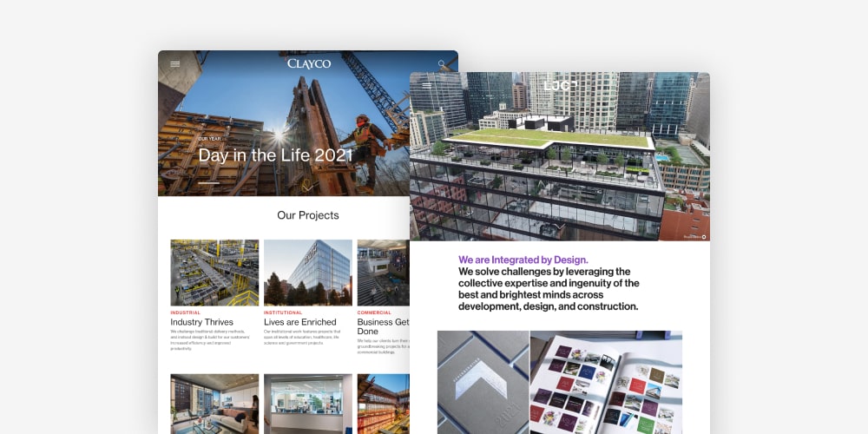Open the Commercial staircase project thumbnail
This screenshot has height=434, width=868.
click(383, 273)
